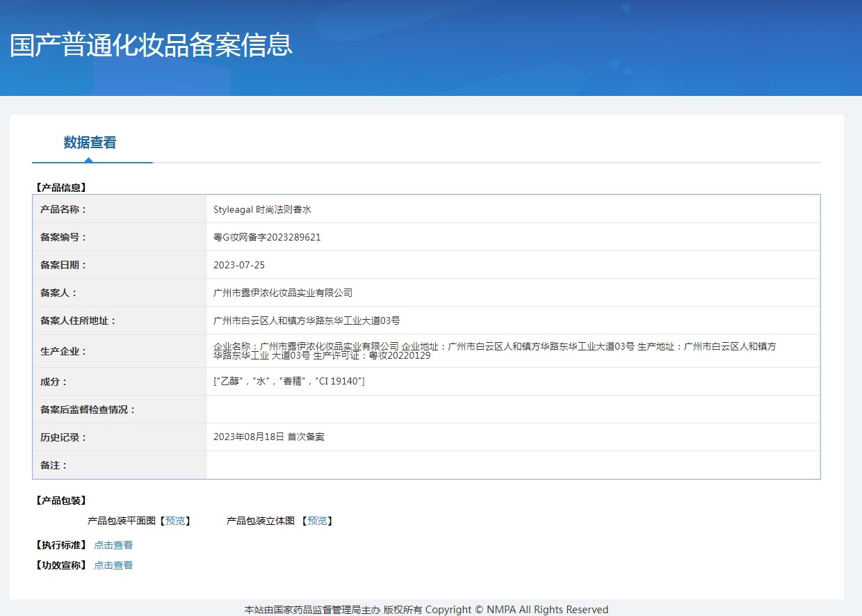Click the NMPA copyright footer text
862x616 pixels.
[426, 610]
